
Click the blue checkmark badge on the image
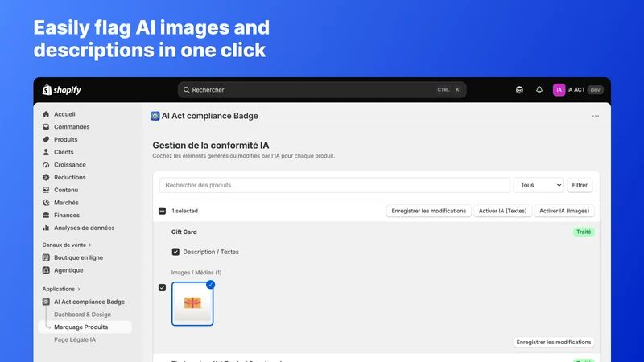(x=210, y=285)
